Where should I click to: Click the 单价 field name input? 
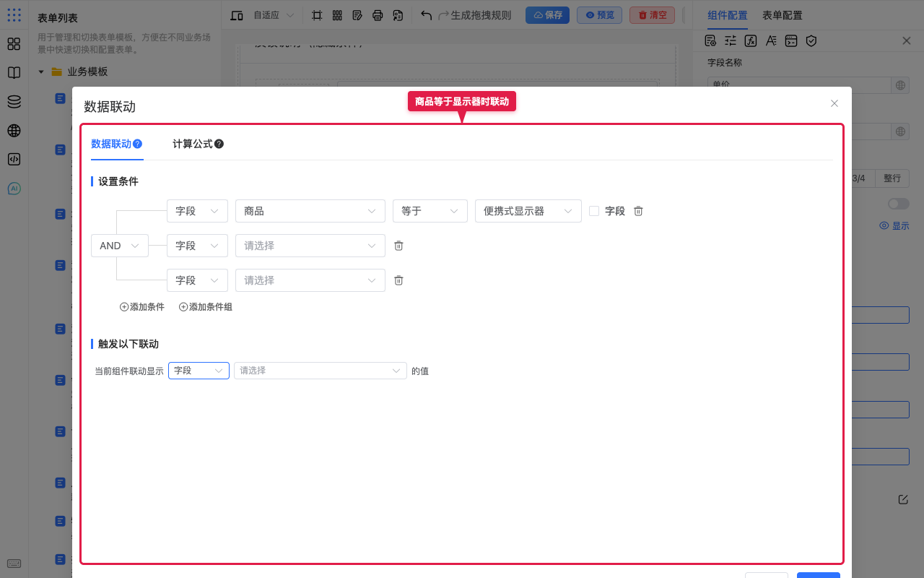point(799,85)
